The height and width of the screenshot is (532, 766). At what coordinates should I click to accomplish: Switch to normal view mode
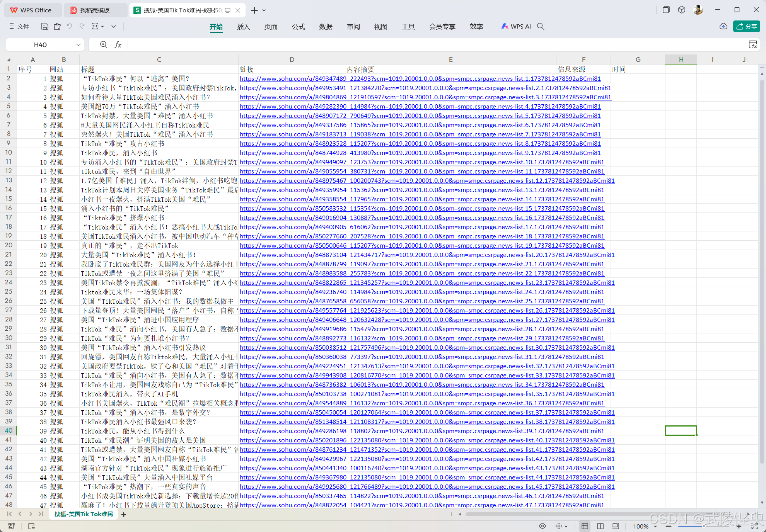coord(585,526)
